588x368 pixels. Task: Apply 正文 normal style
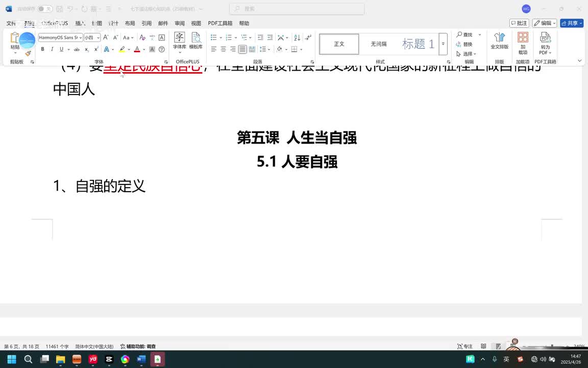(339, 44)
